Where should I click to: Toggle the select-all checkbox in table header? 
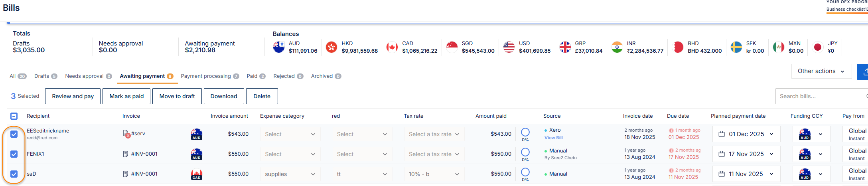(14, 116)
